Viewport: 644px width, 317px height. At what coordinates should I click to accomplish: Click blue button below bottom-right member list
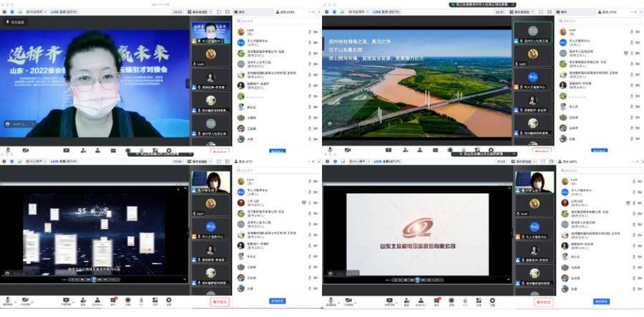[601, 302]
